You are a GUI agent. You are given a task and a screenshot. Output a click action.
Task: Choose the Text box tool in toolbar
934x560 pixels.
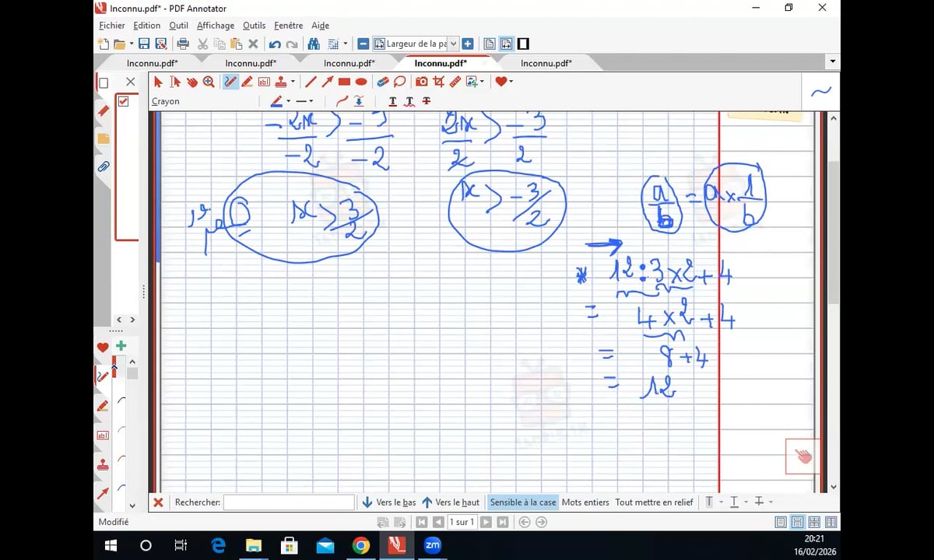tap(263, 82)
